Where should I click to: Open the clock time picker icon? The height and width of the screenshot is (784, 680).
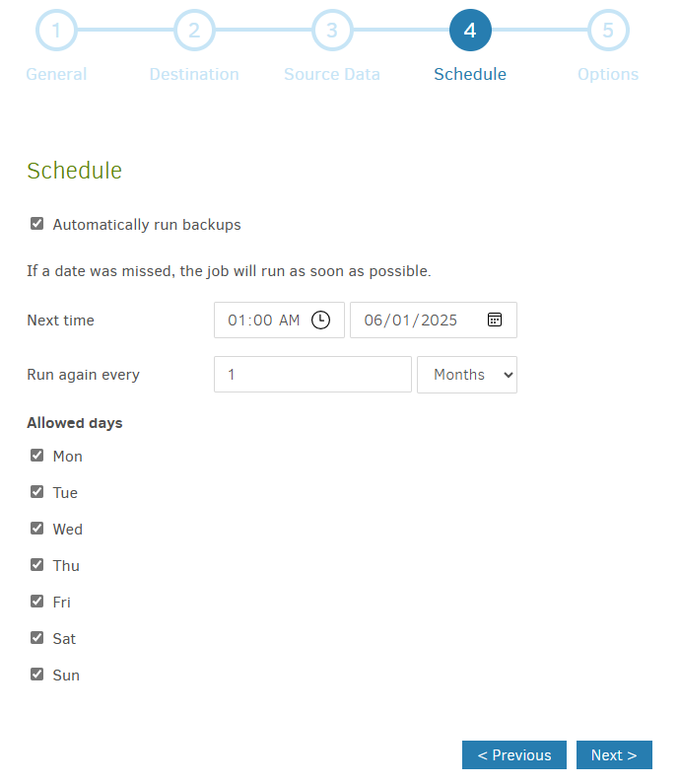(x=320, y=320)
